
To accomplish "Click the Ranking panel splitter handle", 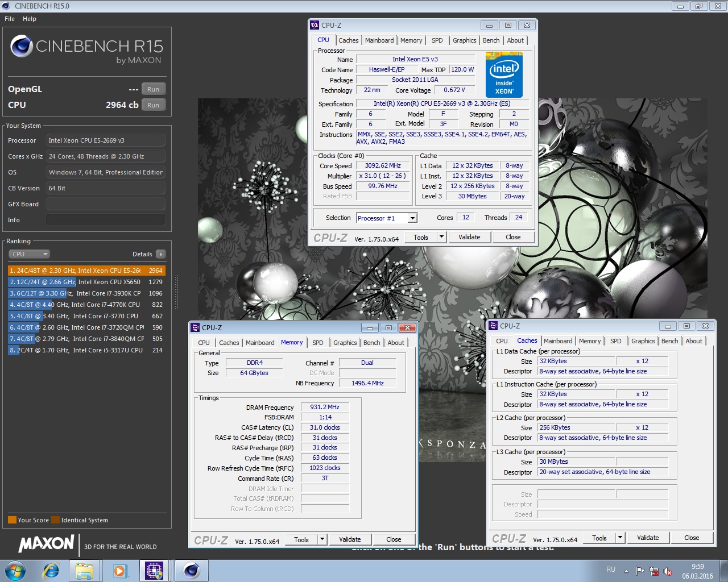I will 176,293.
